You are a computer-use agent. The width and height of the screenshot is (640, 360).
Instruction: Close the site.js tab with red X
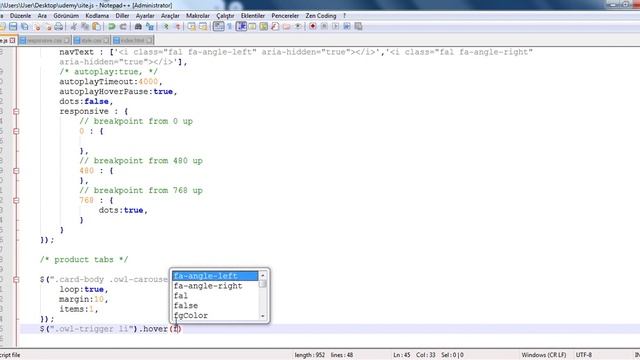click(x=13, y=40)
